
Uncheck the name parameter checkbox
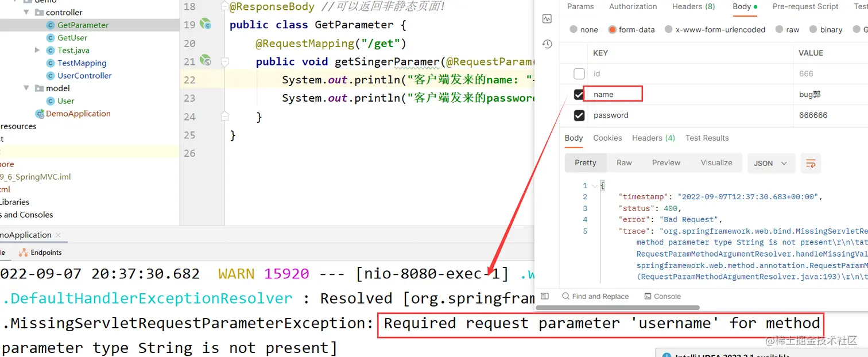(x=579, y=95)
